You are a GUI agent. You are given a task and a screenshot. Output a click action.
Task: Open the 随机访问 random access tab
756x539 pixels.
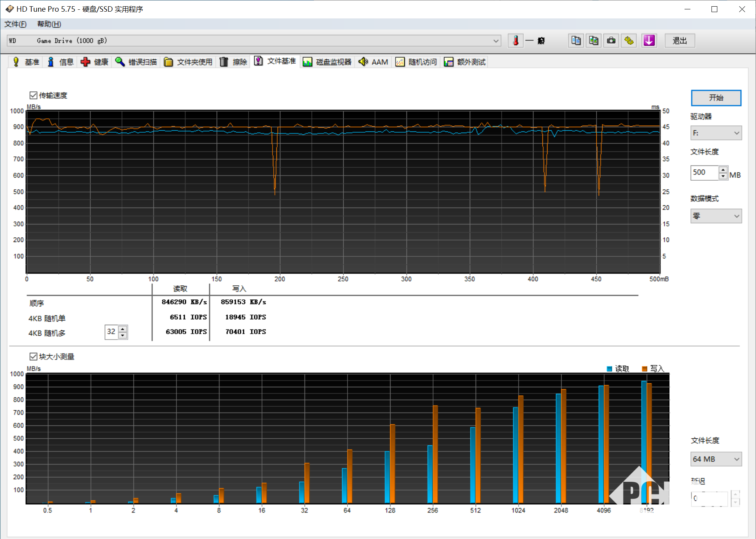point(416,62)
